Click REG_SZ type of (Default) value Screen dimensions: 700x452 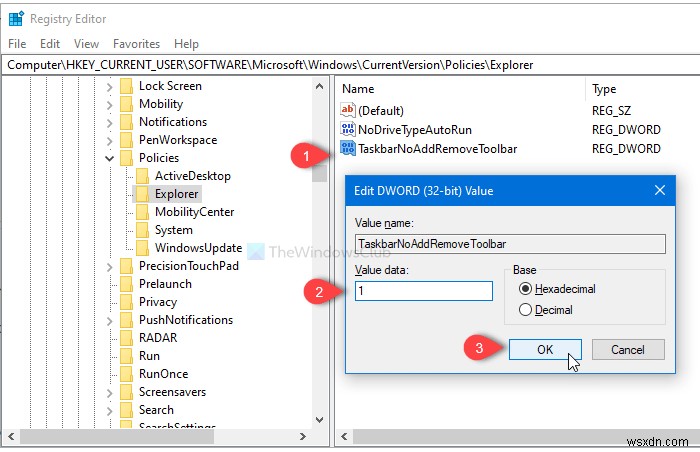(x=611, y=110)
